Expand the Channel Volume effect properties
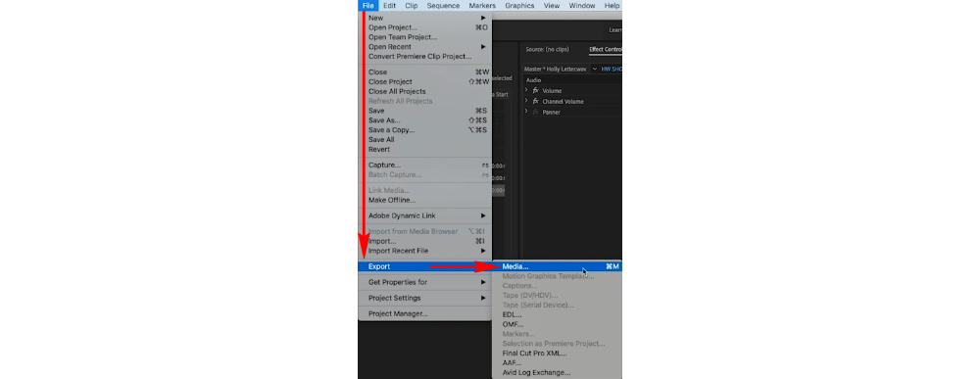Viewport: 980px width, 379px height. pos(526,101)
